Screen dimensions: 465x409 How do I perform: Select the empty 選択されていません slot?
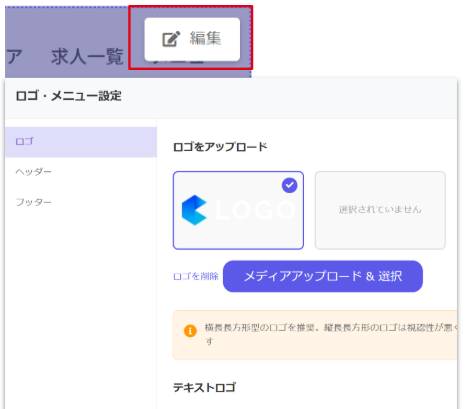click(x=380, y=210)
